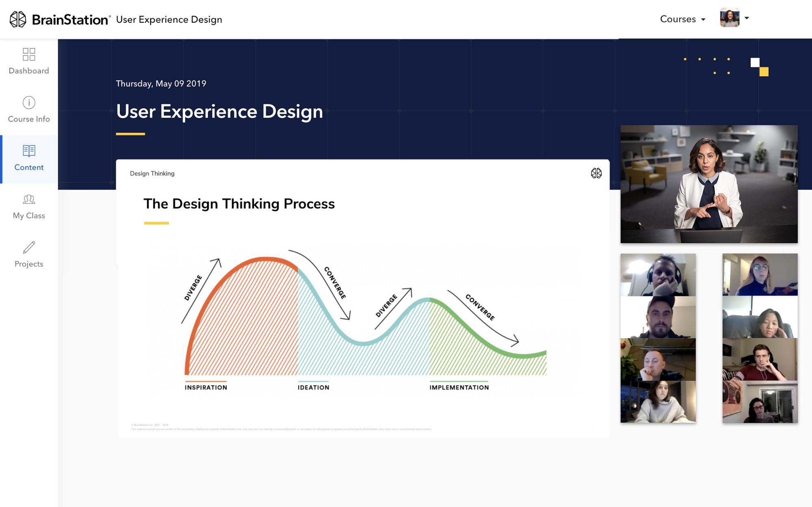Open the Courses menu
This screenshot has height=507, width=812.
tap(678, 19)
